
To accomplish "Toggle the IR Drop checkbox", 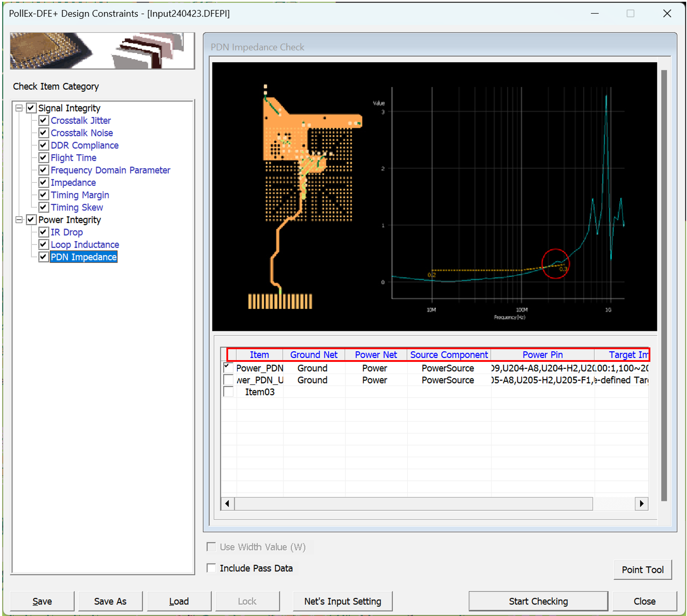I will (x=43, y=232).
